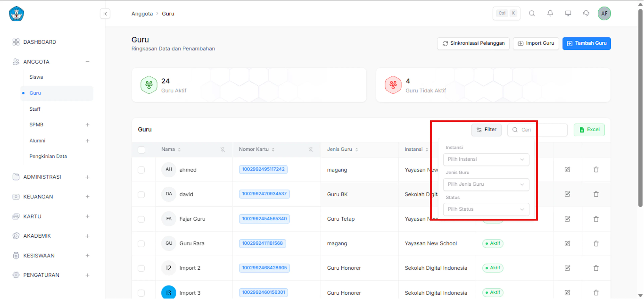The width and height of the screenshot is (644, 299).
Task: Expand the Alumni submenu
Action: (x=87, y=141)
